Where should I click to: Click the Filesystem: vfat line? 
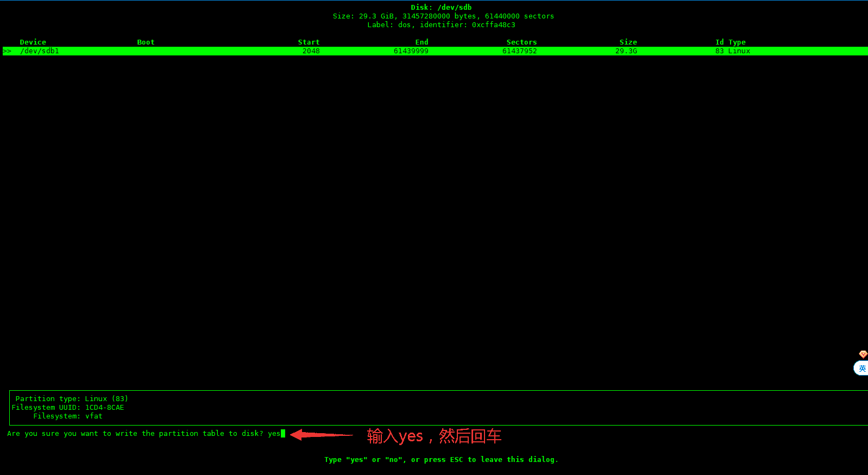pos(67,416)
